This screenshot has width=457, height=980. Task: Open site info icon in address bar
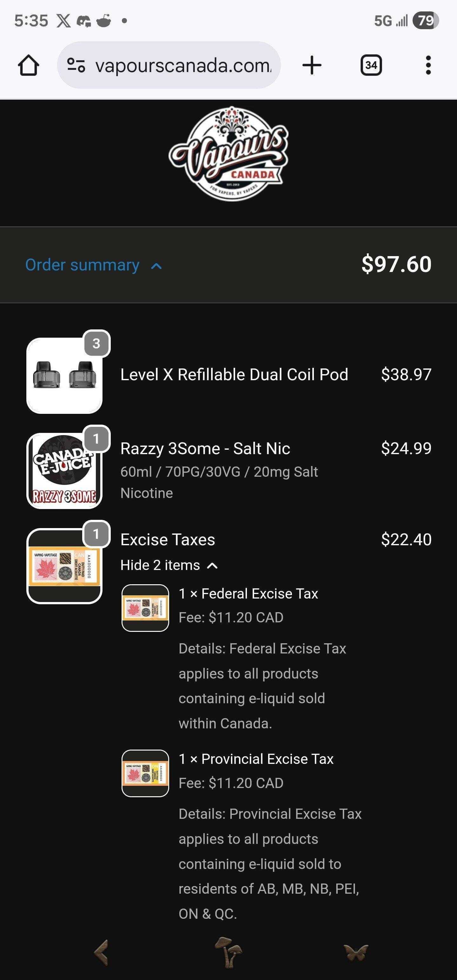pos(76,65)
